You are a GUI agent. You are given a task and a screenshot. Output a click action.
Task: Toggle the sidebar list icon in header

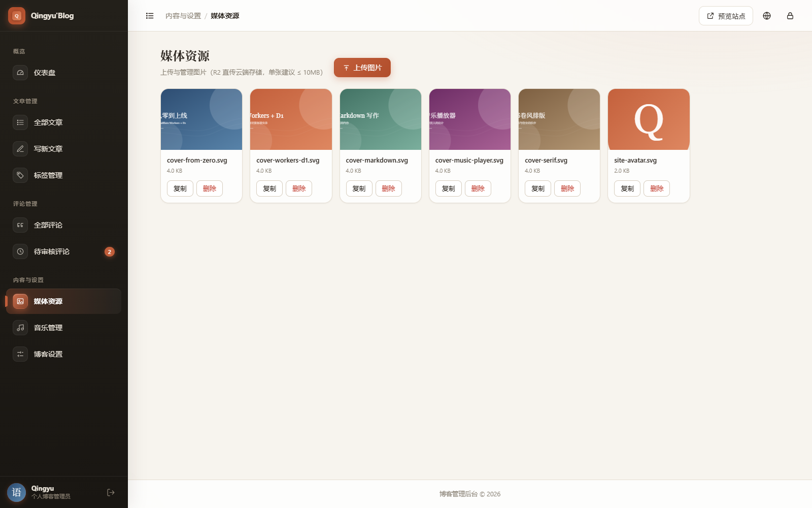(150, 16)
